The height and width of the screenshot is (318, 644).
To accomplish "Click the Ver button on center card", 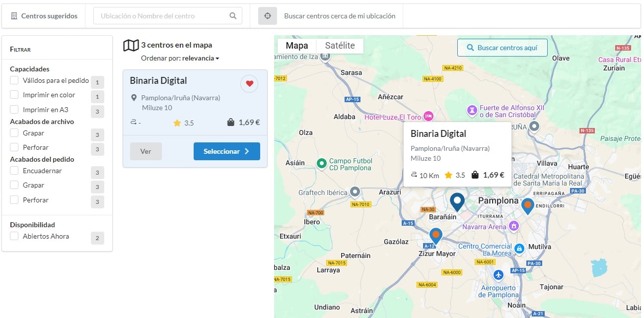I will point(145,151).
